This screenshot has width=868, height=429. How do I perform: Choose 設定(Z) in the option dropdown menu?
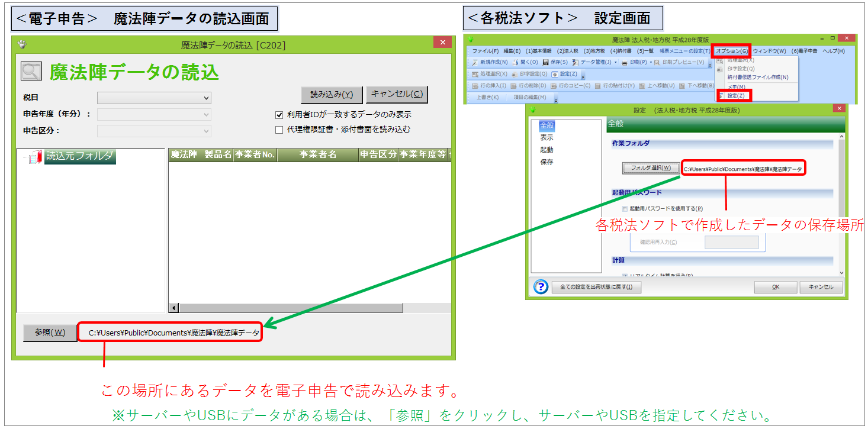(736, 96)
